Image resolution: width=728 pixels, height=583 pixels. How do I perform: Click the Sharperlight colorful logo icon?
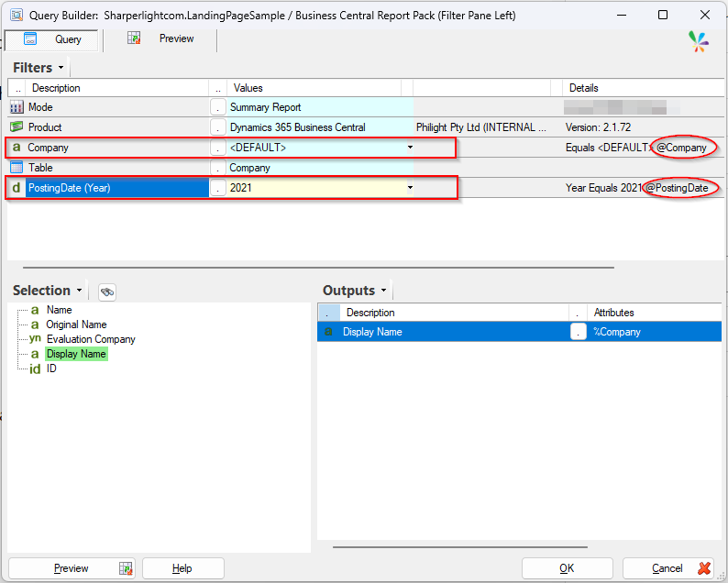[699, 42]
